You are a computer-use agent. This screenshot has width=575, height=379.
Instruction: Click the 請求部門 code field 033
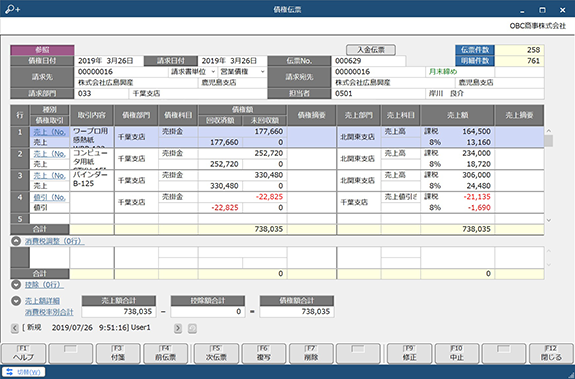101,93
